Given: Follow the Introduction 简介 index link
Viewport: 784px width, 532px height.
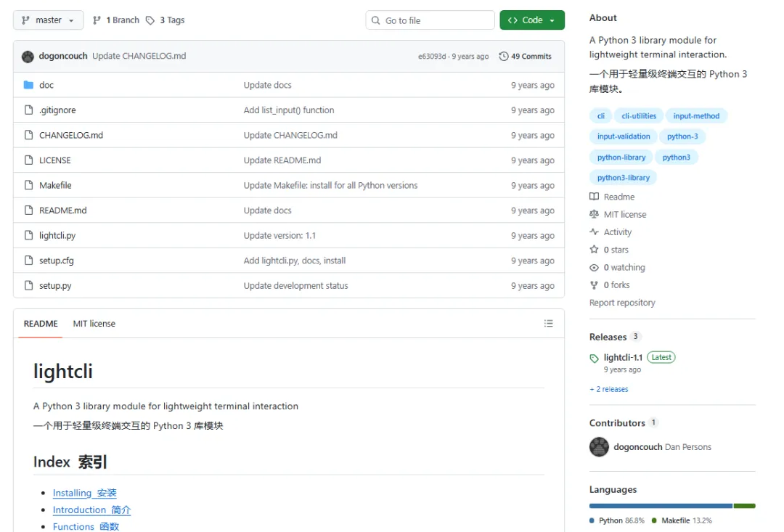Looking at the screenshot, I should tap(91, 510).
